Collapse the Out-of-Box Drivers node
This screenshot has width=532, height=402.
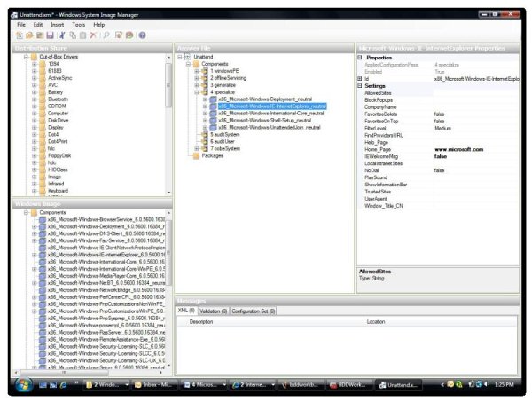pos(26,57)
